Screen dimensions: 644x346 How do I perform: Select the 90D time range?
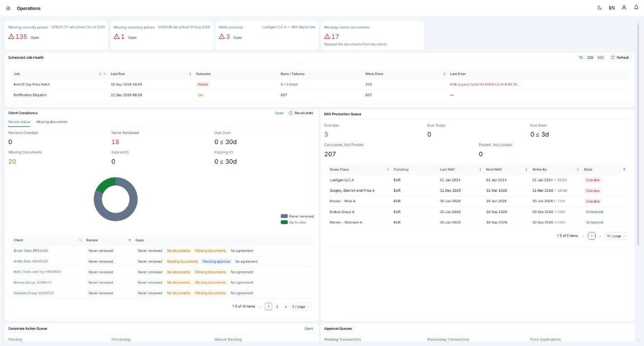point(600,57)
